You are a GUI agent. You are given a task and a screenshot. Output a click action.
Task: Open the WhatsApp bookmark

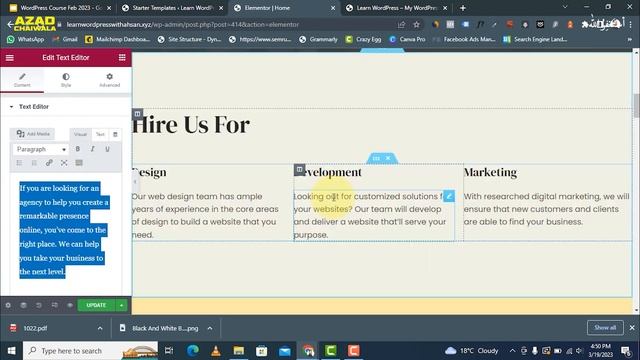coord(25,40)
